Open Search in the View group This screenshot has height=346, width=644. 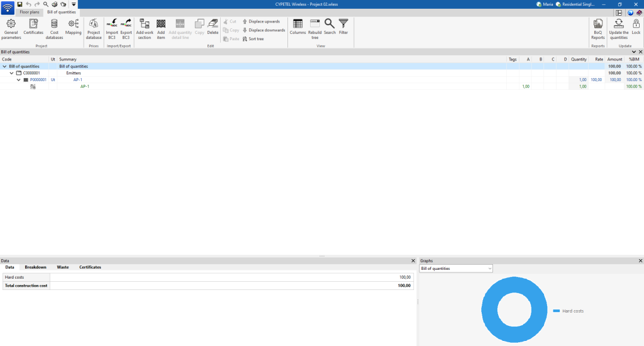(330, 27)
